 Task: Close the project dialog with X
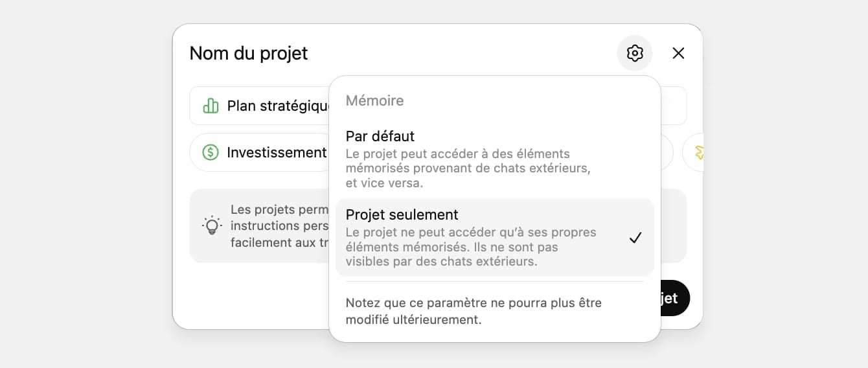pos(678,53)
